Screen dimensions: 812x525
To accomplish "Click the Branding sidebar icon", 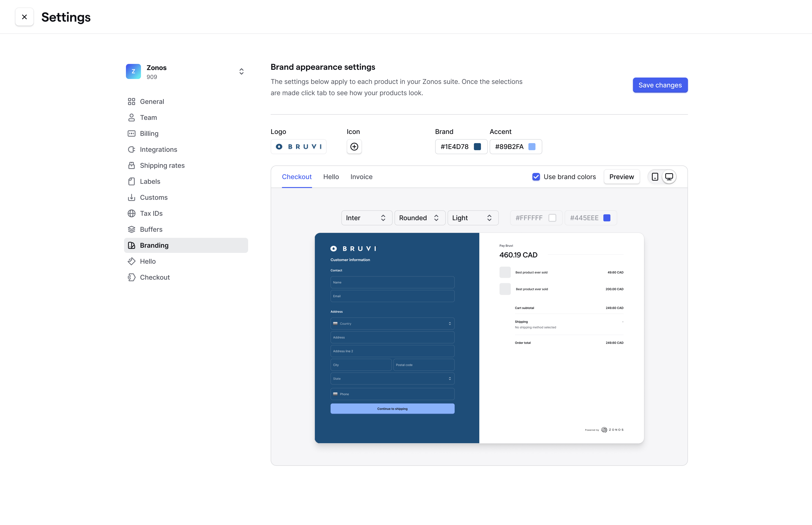I will coord(131,245).
